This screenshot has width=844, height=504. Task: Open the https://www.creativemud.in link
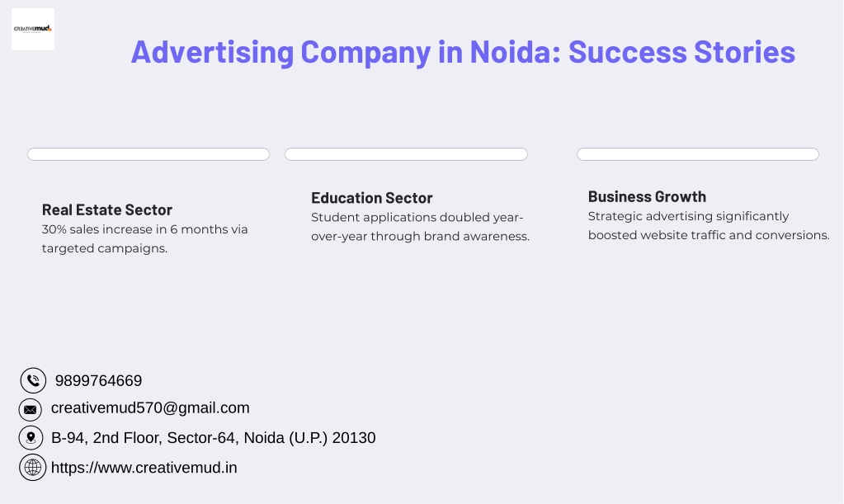click(x=144, y=468)
